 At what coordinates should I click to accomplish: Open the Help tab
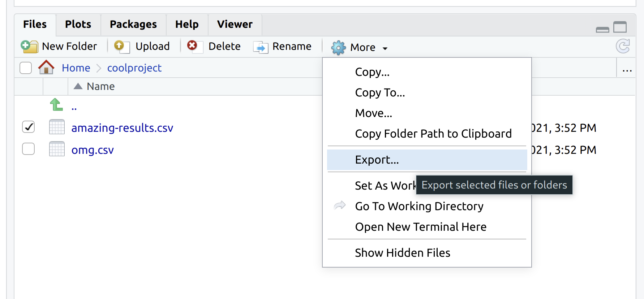pos(187,24)
